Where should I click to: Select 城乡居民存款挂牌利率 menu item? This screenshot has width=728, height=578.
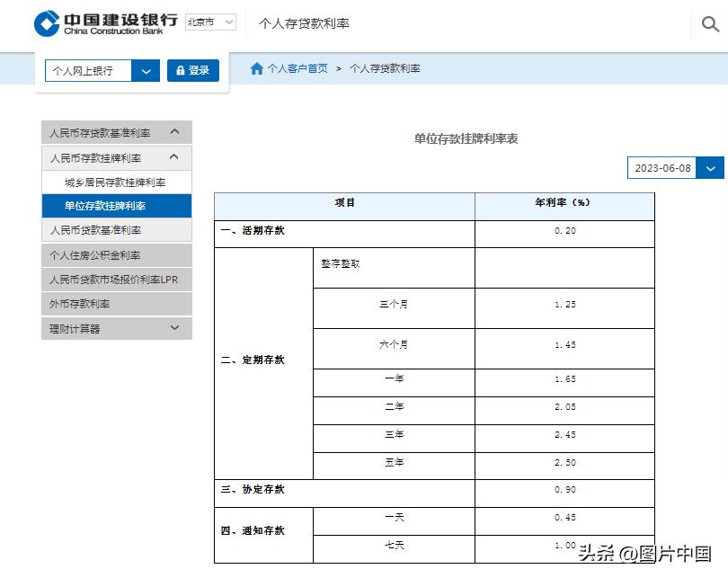[x=117, y=181]
